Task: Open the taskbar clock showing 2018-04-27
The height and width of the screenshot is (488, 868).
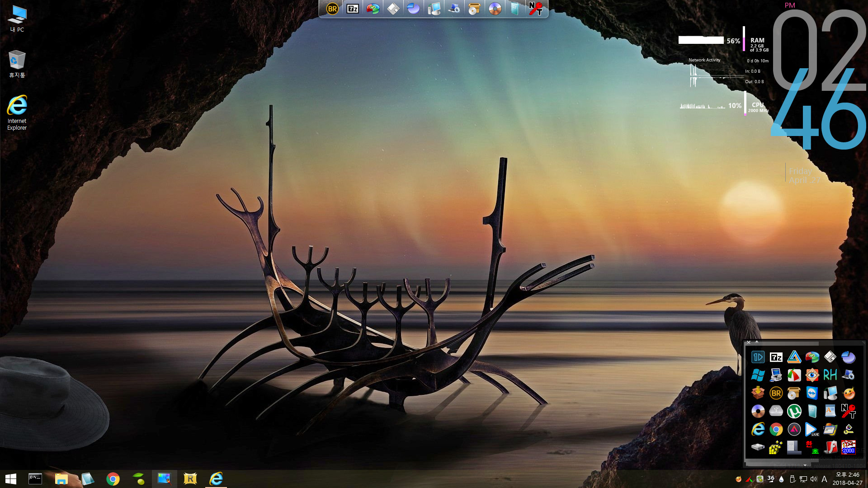Action: [x=848, y=479]
